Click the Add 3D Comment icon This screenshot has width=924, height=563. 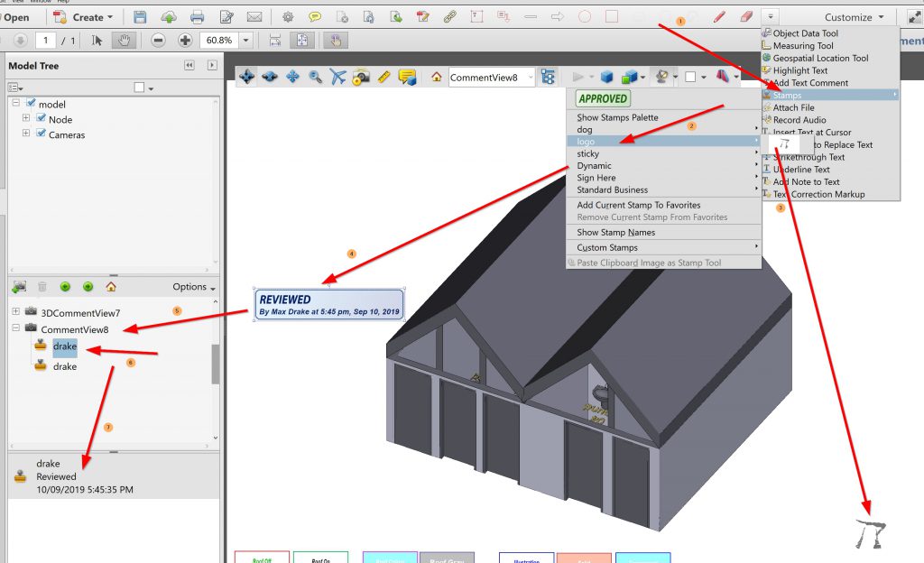click(406, 78)
